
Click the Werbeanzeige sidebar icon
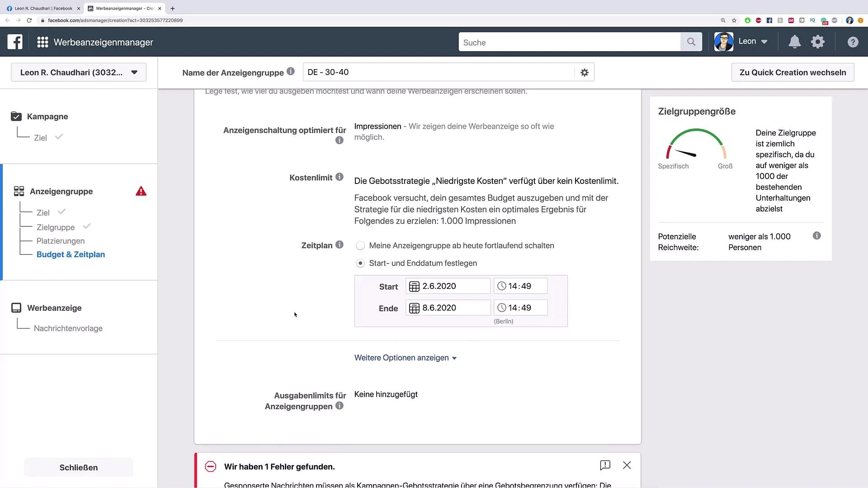click(16, 308)
